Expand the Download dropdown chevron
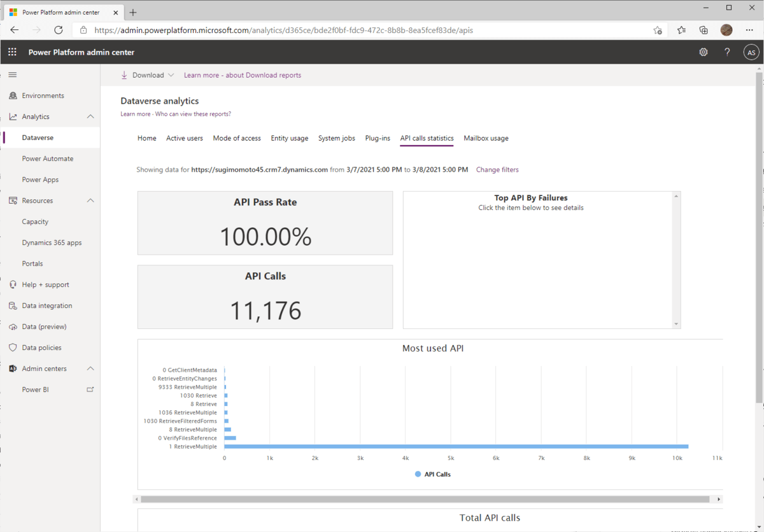 tap(170, 74)
